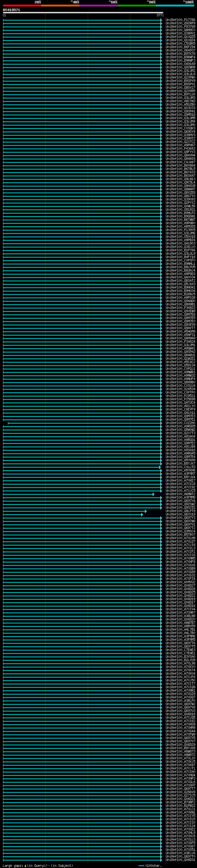Select the UniRef100_C0SQK3 hit label
The image size is (197, 868).
click(180, 128)
